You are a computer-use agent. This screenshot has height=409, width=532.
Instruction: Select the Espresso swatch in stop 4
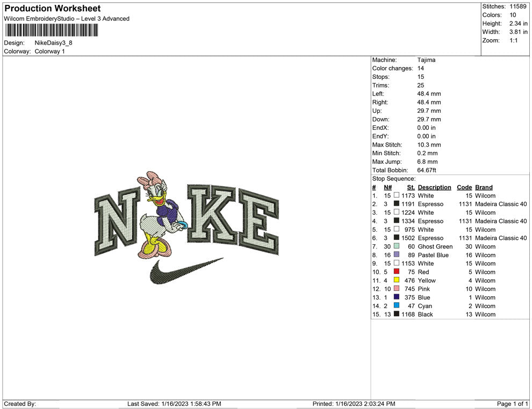click(x=396, y=221)
